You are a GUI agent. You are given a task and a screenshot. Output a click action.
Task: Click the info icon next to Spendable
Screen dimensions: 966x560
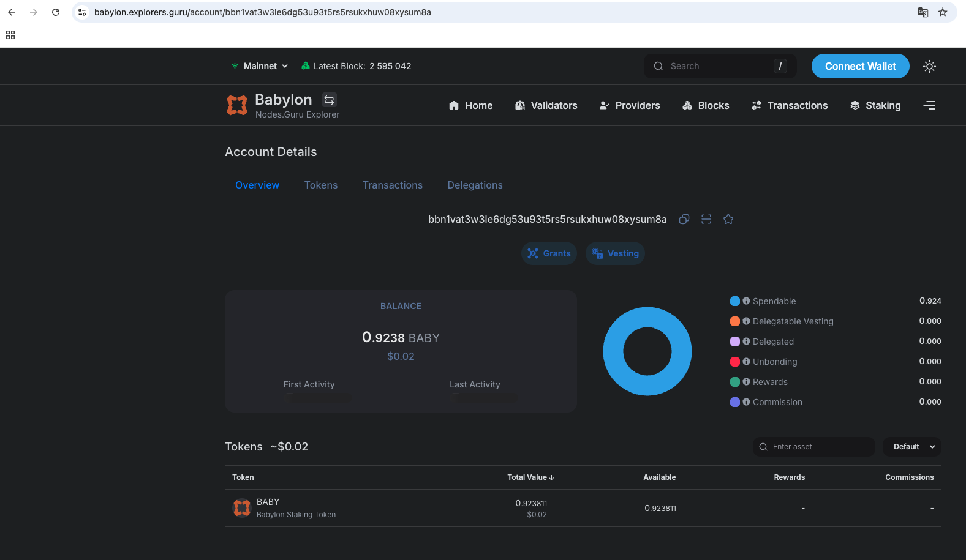pos(746,301)
